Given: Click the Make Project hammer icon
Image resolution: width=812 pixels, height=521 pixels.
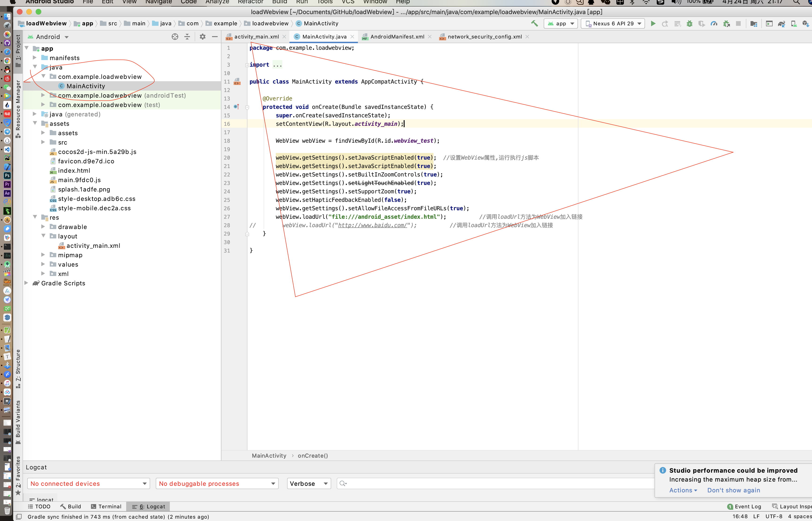Looking at the screenshot, I should coord(535,23).
